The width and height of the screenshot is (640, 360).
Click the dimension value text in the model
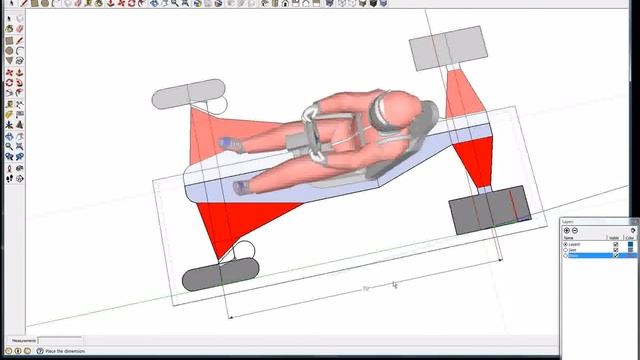pyautogui.click(x=366, y=289)
